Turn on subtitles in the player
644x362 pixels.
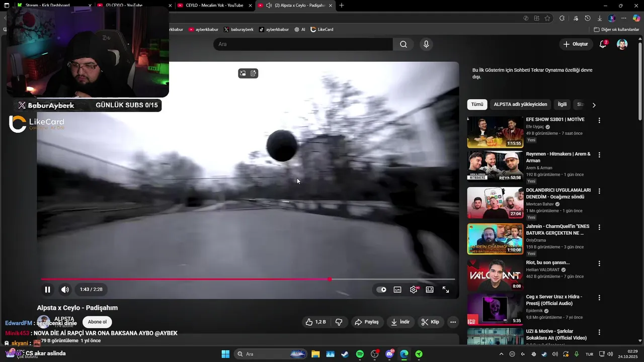pos(397,290)
